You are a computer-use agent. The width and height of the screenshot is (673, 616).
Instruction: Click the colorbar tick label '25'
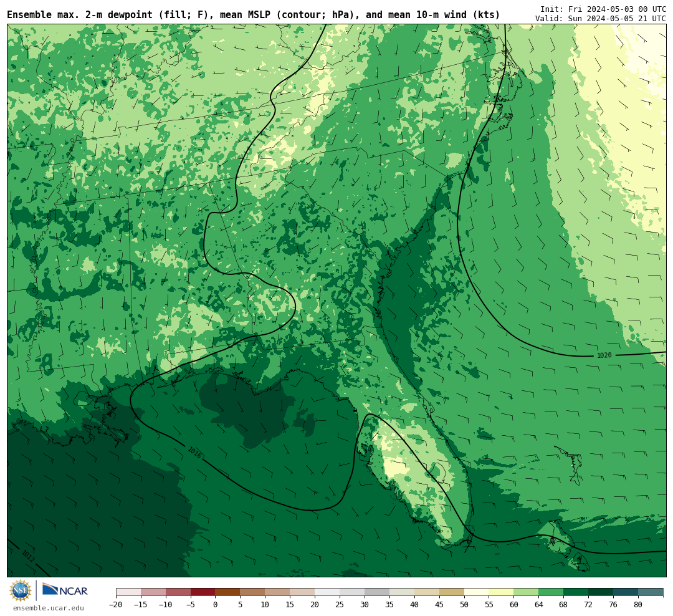(340, 605)
